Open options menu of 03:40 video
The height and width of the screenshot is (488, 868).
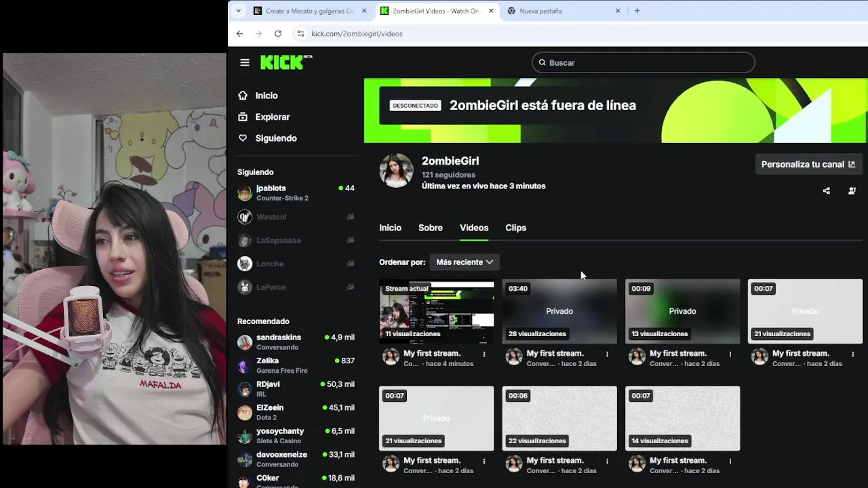607,354
